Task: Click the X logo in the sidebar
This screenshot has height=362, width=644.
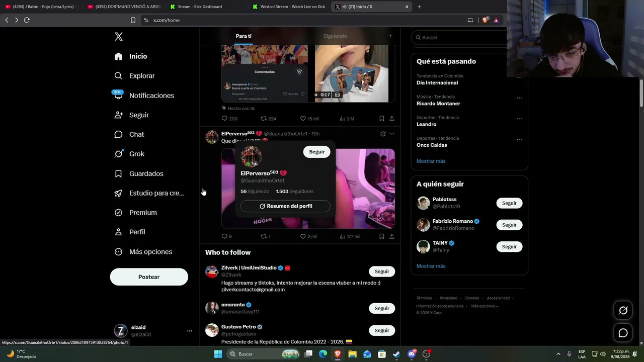Action: coord(119,37)
